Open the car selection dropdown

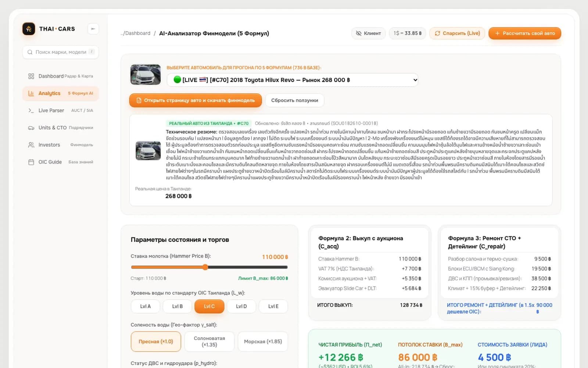tap(293, 80)
